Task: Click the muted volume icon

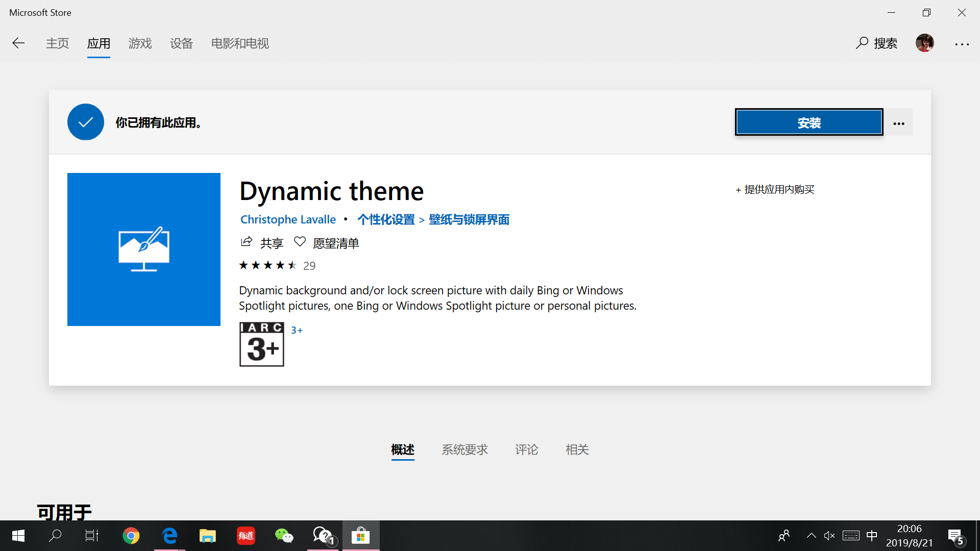Action: (829, 536)
